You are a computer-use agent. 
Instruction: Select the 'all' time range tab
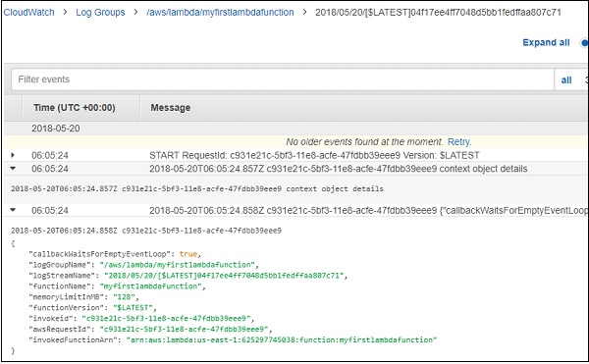click(x=566, y=79)
